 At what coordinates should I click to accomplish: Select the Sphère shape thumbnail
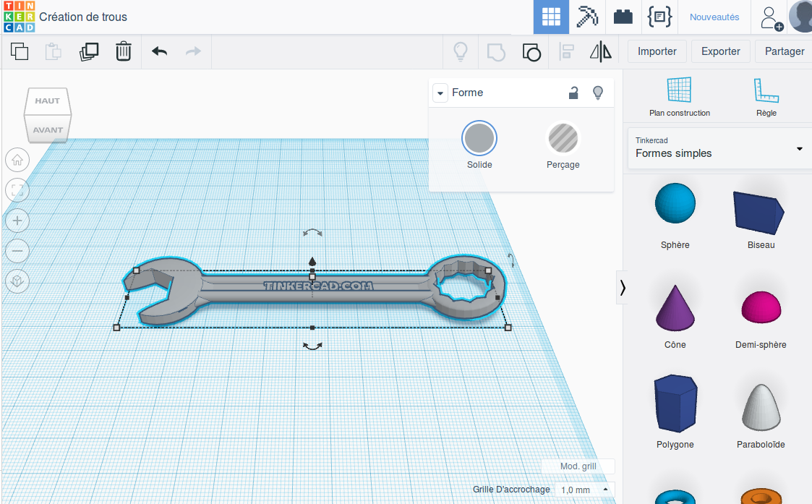click(675, 203)
